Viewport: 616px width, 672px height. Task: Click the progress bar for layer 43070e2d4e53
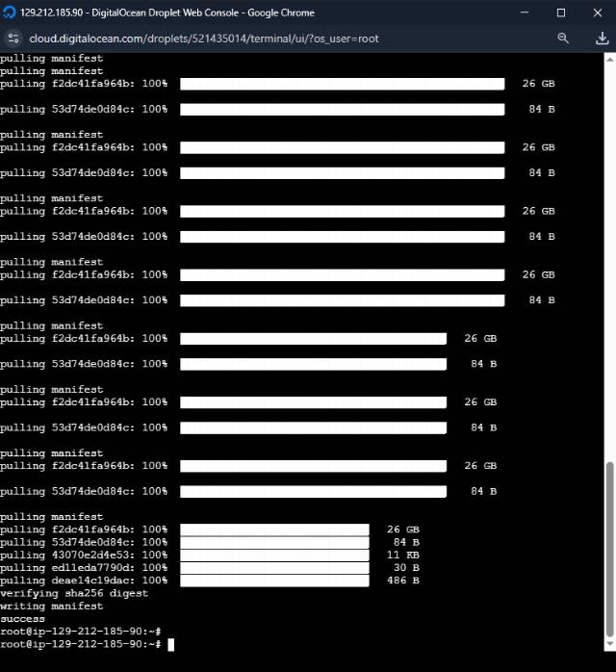[x=274, y=556]
